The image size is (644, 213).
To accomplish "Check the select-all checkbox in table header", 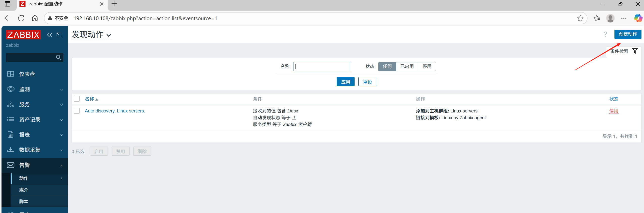I will click(77, 99).
